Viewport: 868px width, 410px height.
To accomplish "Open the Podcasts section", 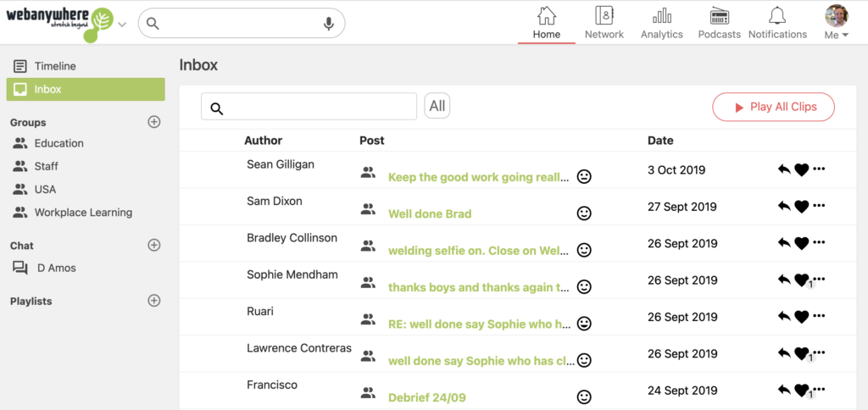I will 719,23.
